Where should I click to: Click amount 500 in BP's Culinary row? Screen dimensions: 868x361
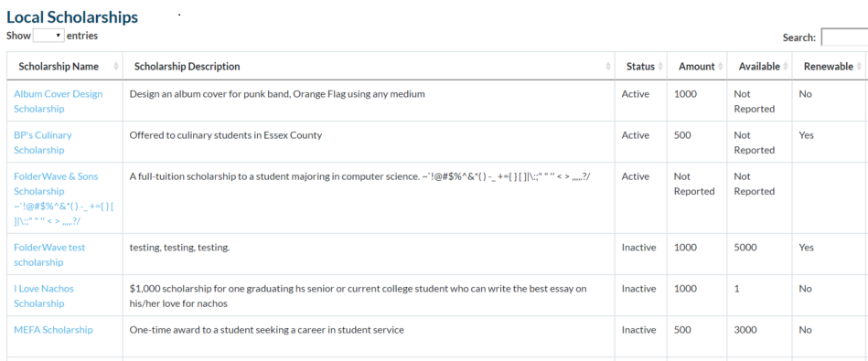[682, 135]
